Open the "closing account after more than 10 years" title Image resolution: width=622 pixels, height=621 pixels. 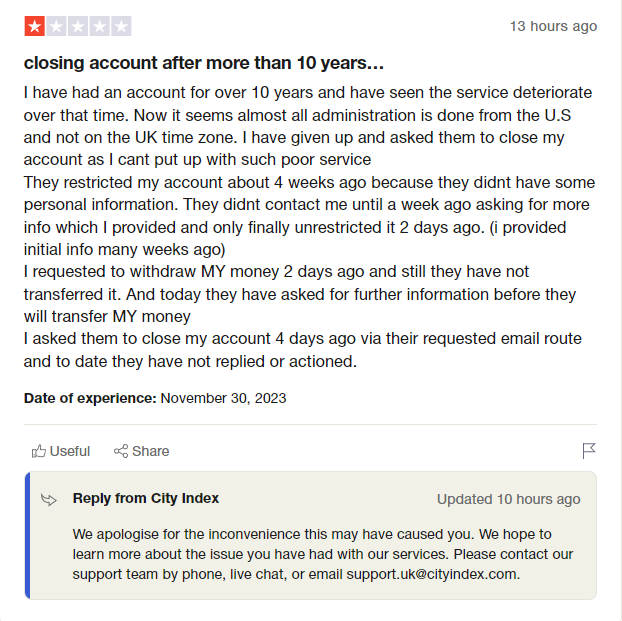click(x=203, y=63)
